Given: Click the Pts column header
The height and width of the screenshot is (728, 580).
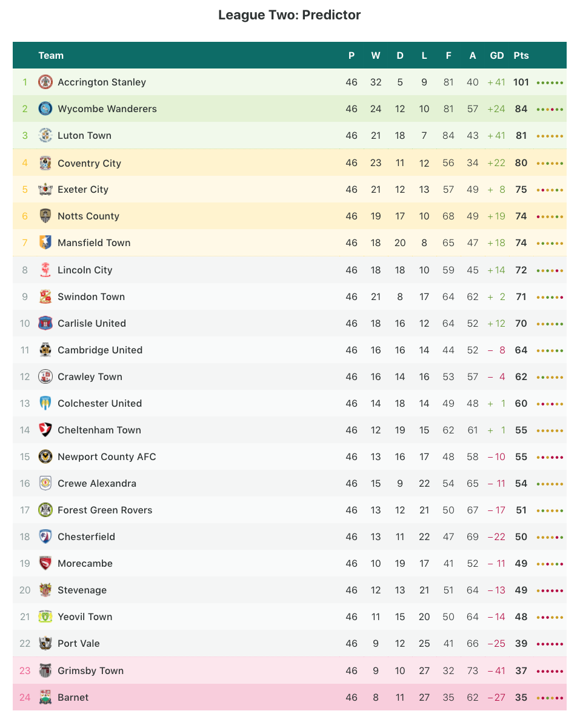Looking at the screenshot, I should click(x=521, y=55).
